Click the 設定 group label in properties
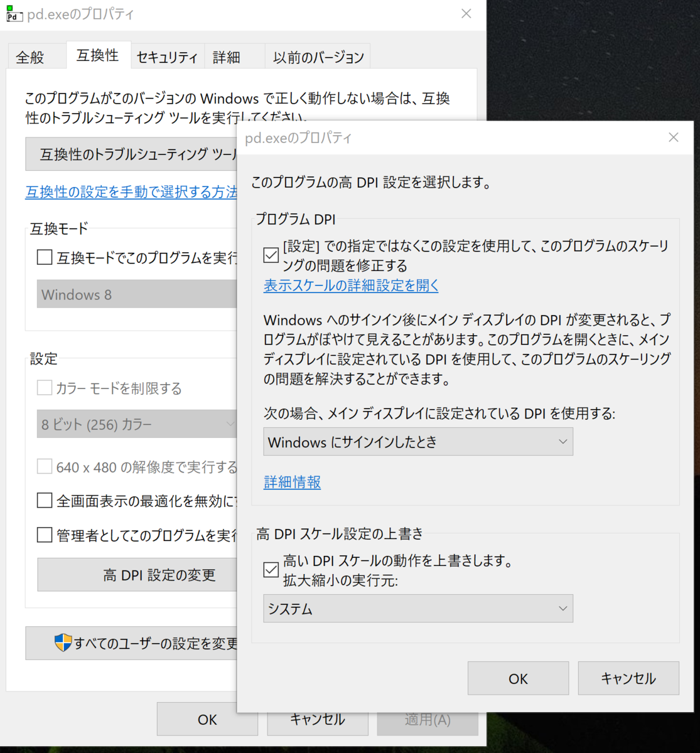This screenshot has width=700, height=753. pos(44,358)
